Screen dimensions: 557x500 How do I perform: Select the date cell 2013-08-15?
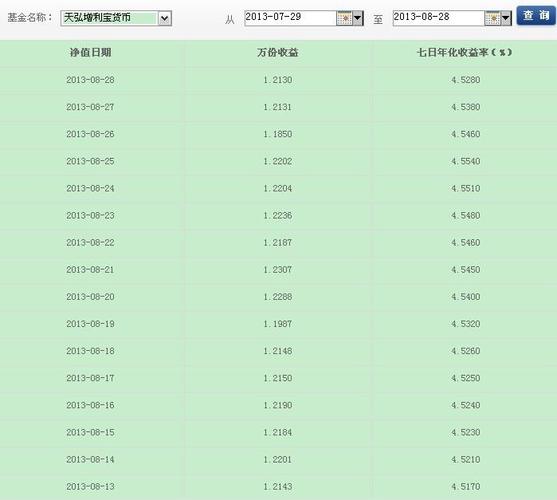(90, 432)
